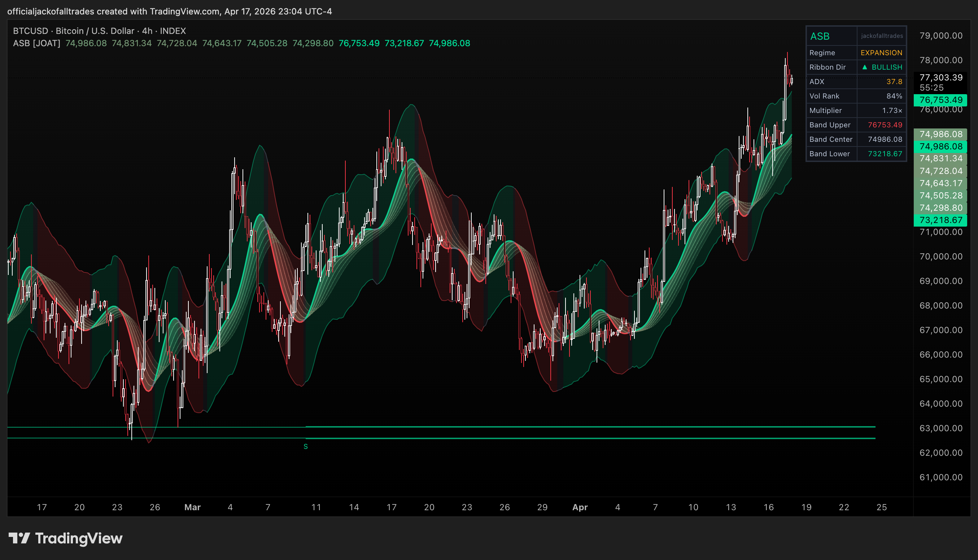978x560 pixels.
Task: Click the ASB title in the info table
Action: pos(820,36)
